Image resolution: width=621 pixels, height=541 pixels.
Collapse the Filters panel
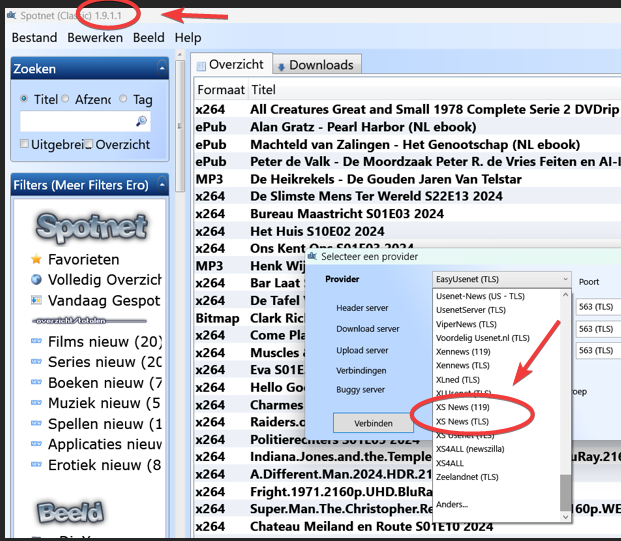pyautogui.click(x=162, y=185)
